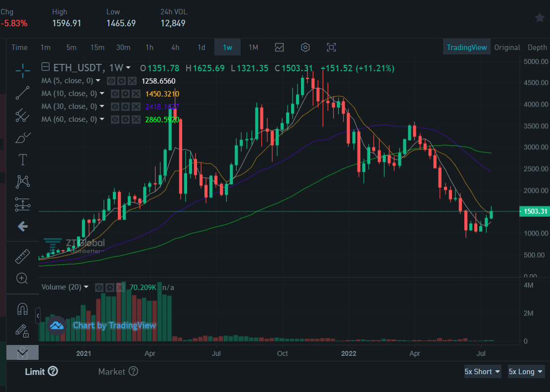
Task: Open settings for MA (60, close, 0)
Action: pos(125,119)
